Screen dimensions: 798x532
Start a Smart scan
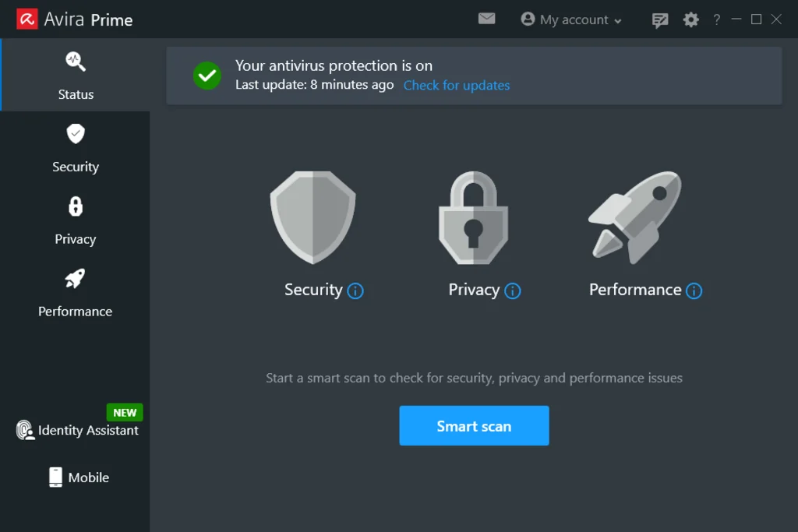point(474,426)
